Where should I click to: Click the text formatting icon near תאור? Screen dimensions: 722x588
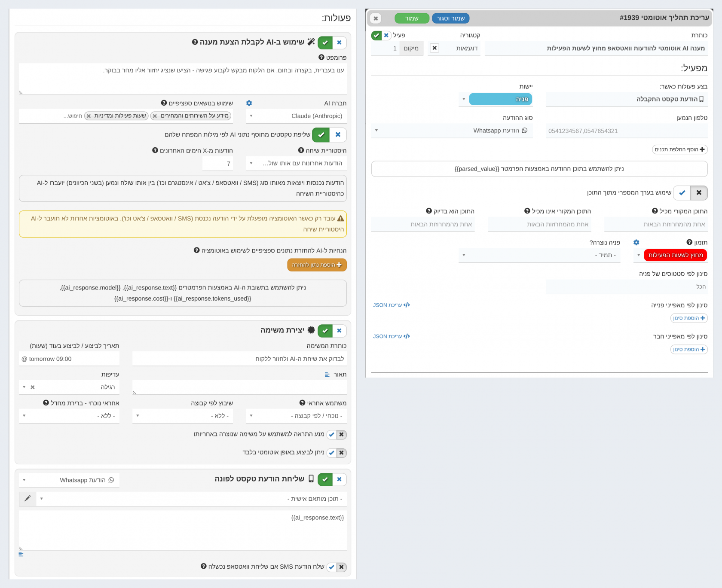(x=327, y=375)
